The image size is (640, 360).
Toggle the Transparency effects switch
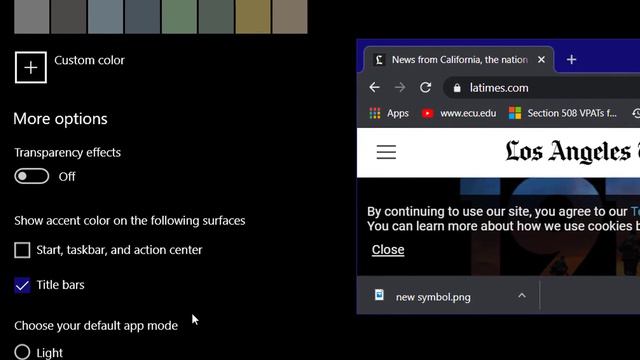(x=32, y=176)
